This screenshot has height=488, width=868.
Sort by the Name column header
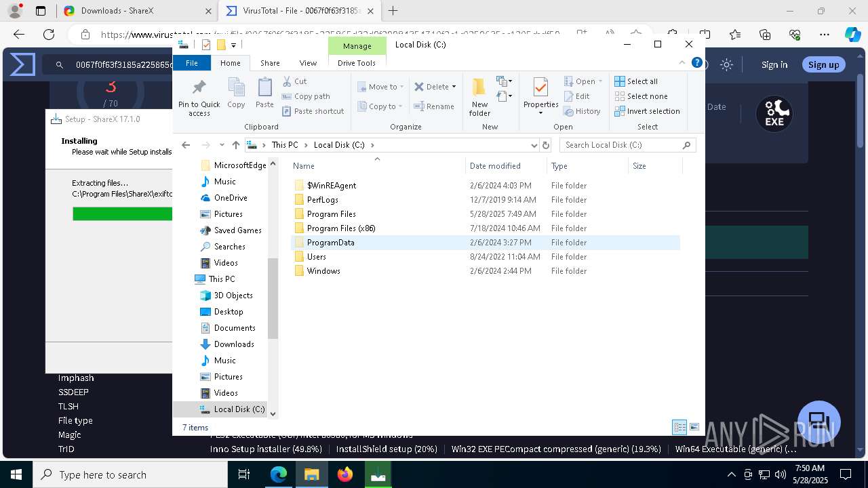[x=377, y=165]
